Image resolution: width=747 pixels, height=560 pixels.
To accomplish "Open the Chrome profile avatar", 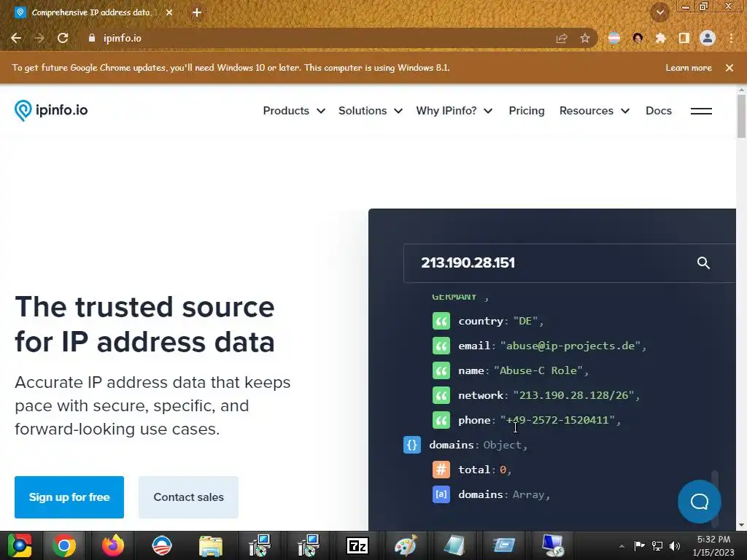I will [x=708, y=38].
